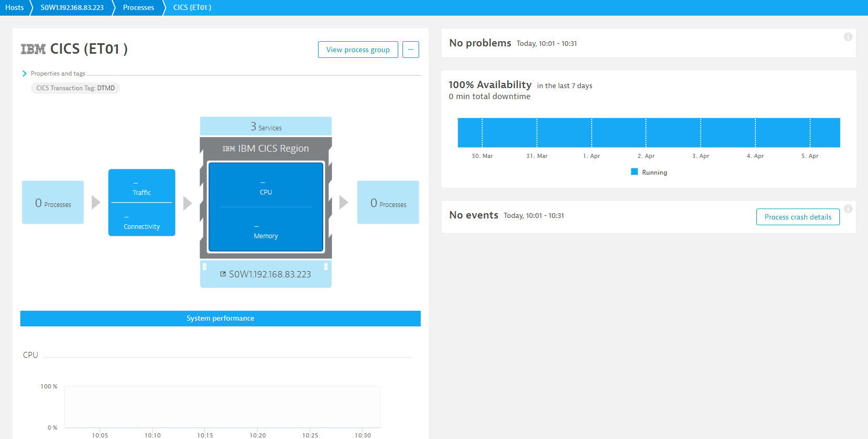Click the No problems heading

480,43
